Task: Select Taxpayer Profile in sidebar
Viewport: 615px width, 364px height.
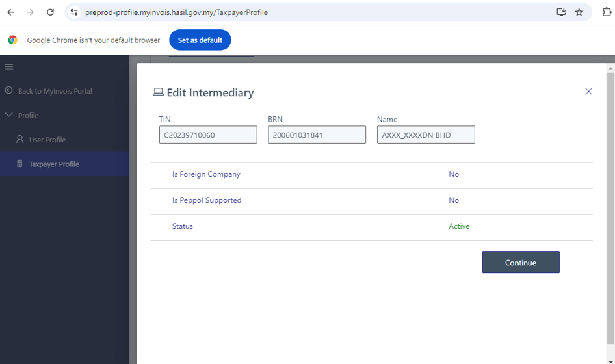Action: (53, 164)
